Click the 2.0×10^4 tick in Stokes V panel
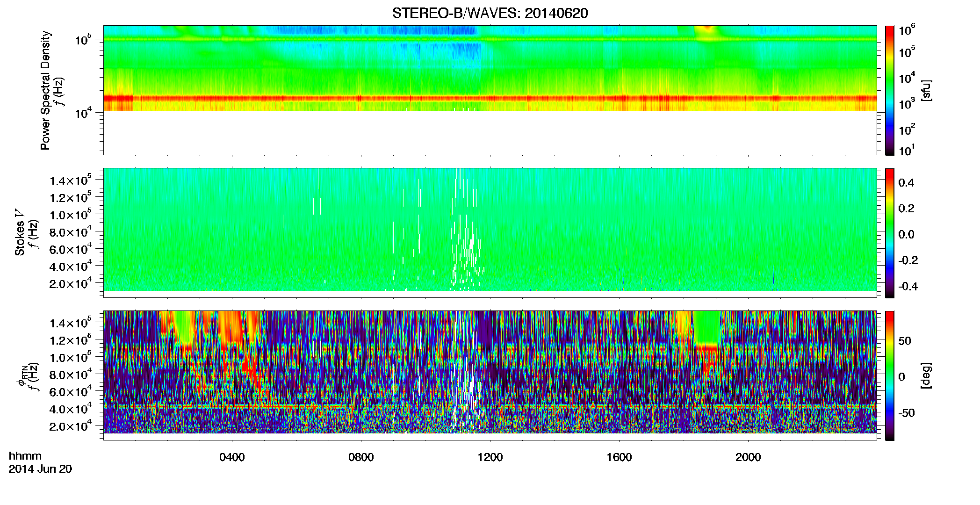Screen dimensions: 980x505 point(71,283)
